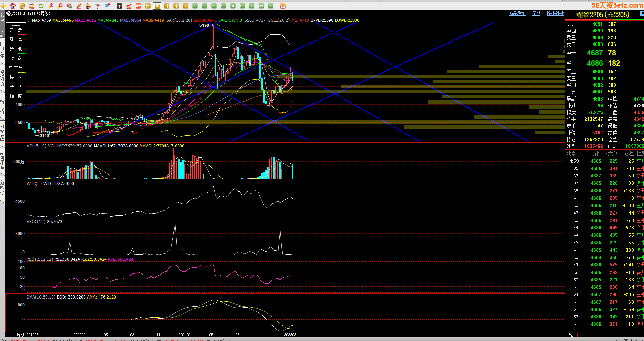Image resolution: width=644 pixels, height=341 pixels.
Task: Click the 6198 peak price marker
Action: coord(204,25)
